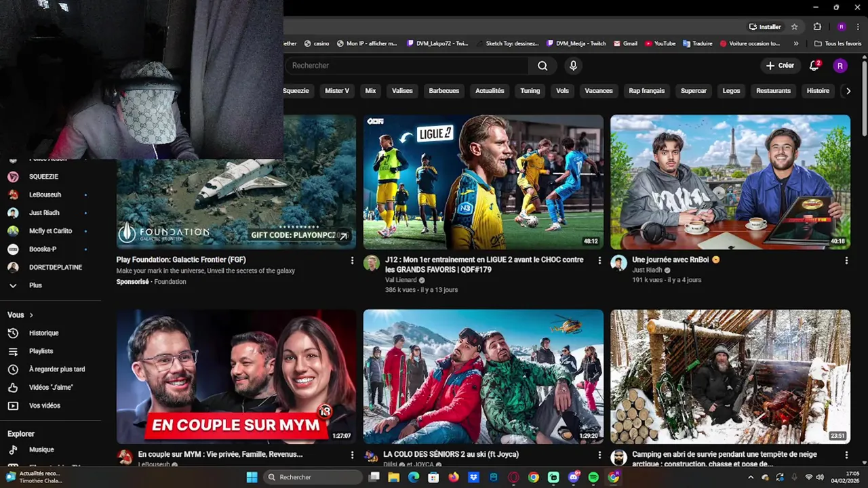The height and width of the screenshot is (488, 868).
Task: Select the Mister V filter chip
Action: (x=337, y=91)
